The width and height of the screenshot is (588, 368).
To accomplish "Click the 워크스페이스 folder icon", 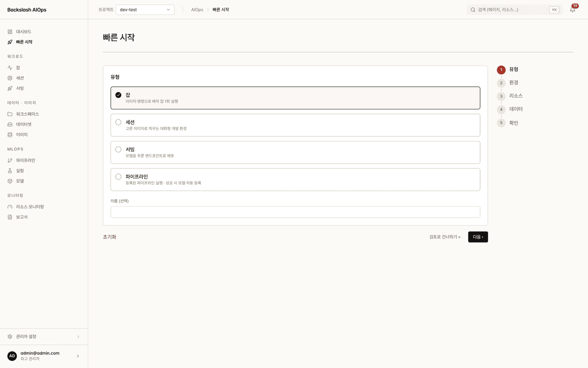I will [x=10, y=114].
